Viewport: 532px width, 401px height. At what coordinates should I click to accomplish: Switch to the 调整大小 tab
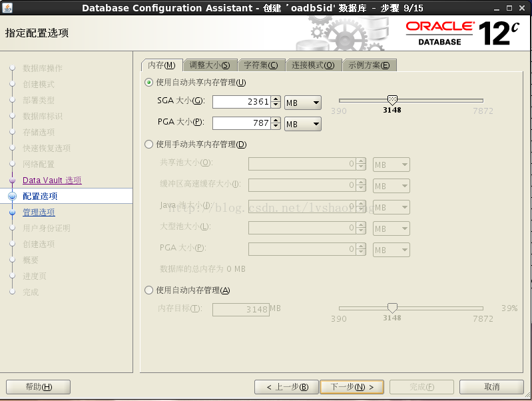(x=210, y=65)
